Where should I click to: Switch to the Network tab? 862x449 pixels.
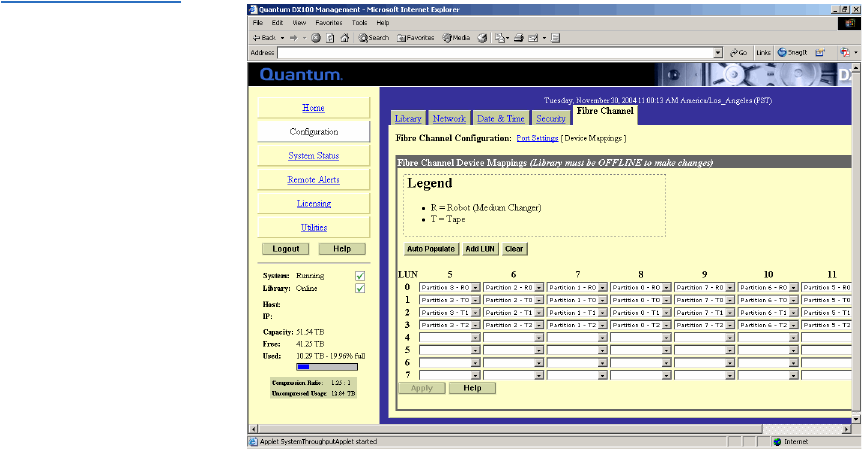(x=449, y=119)
